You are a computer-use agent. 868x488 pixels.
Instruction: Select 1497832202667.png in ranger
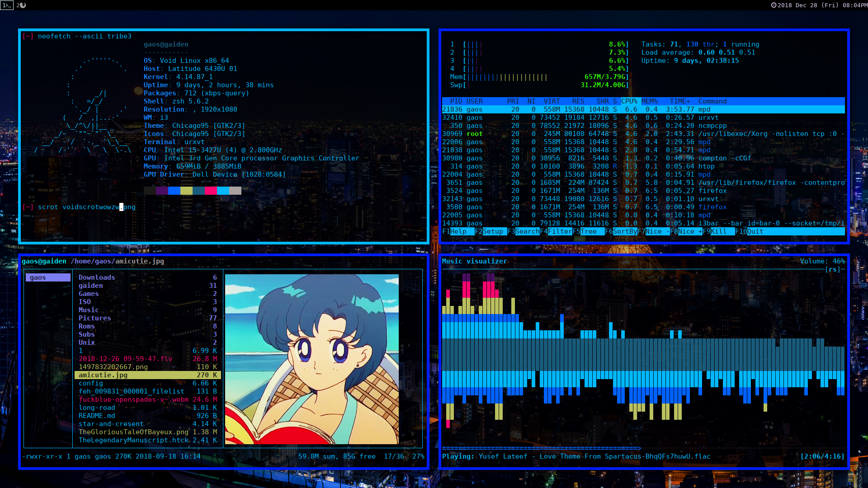click(147, 367)
